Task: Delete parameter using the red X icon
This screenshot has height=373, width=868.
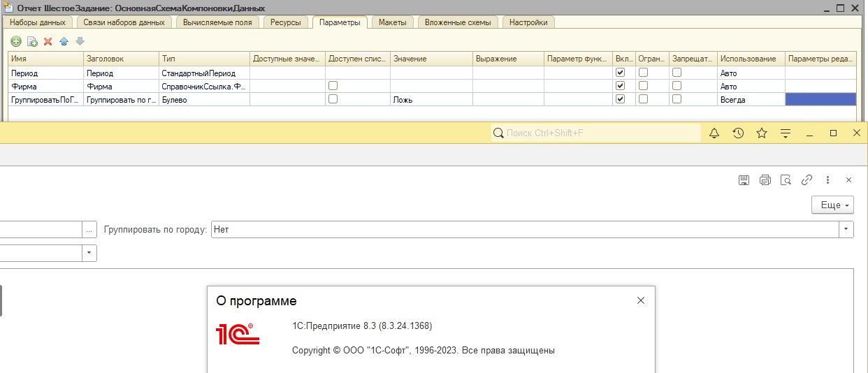Action: pos(48,41)
